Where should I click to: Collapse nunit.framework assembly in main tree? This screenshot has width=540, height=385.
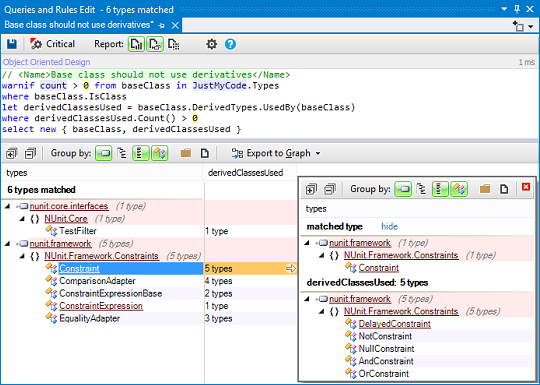[x=8, y=244]
